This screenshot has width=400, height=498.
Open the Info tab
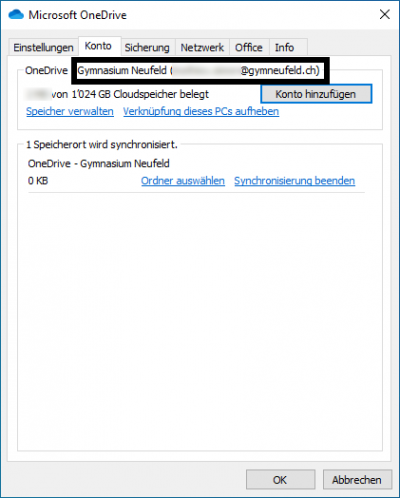284,47
